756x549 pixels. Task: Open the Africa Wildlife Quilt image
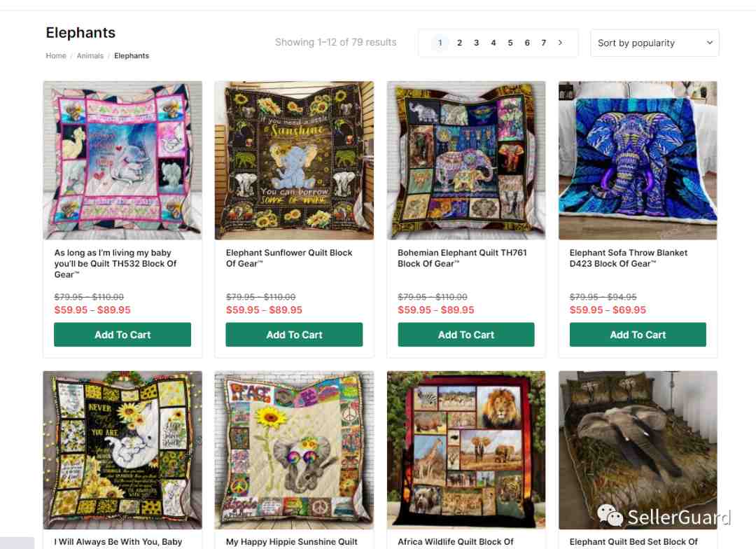pyautogui.click(x=465, y=450)
